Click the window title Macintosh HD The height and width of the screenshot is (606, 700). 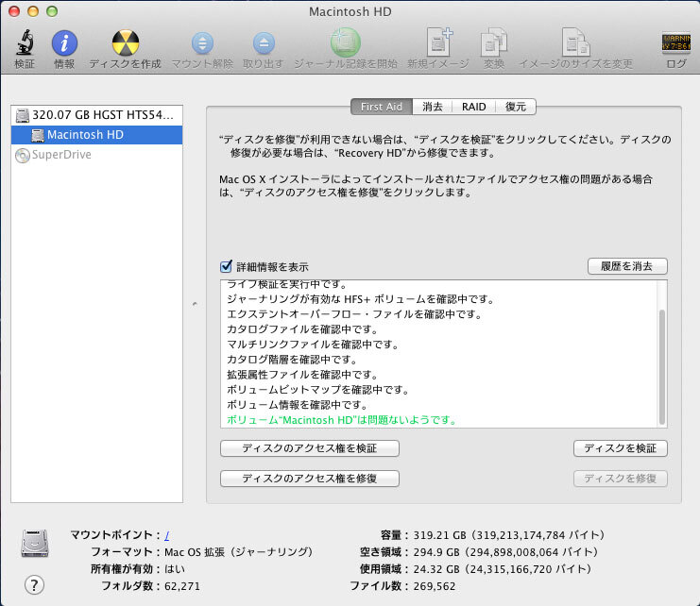click(x=350, y=11)
